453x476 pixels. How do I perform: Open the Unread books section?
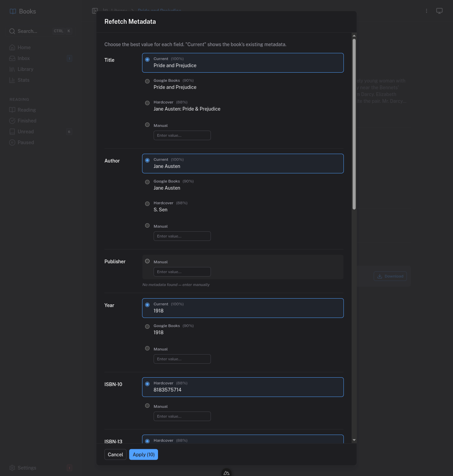[25, 131]
